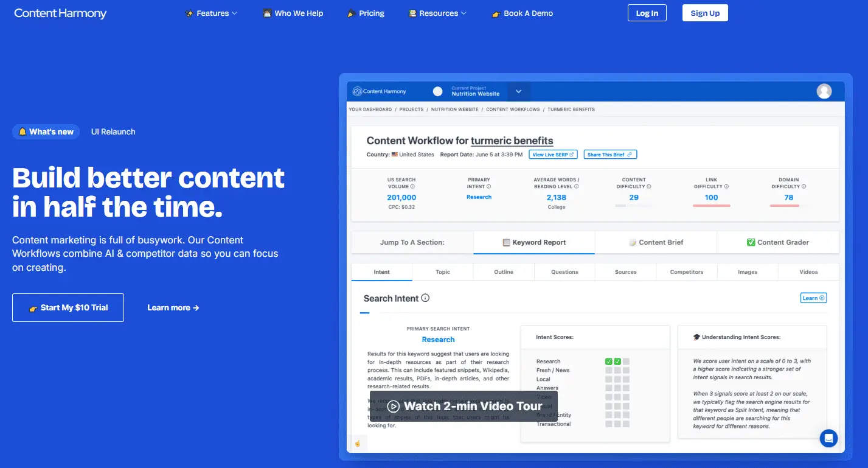Go to the Pricing page
Screen dimensions: 868x468
click(x=366, y=13)
